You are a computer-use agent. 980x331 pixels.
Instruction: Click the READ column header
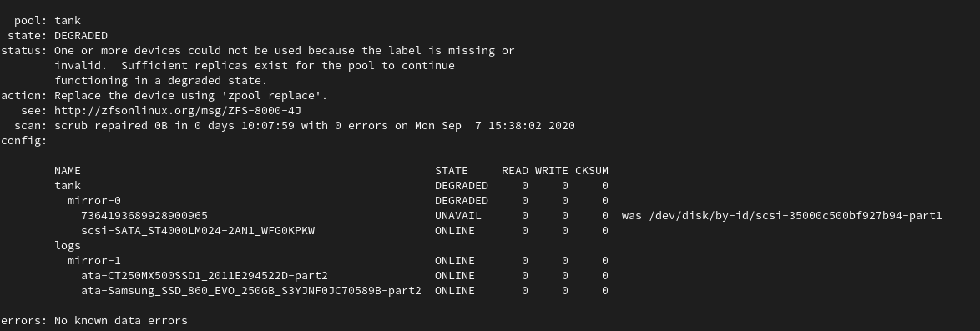(514, 170)
